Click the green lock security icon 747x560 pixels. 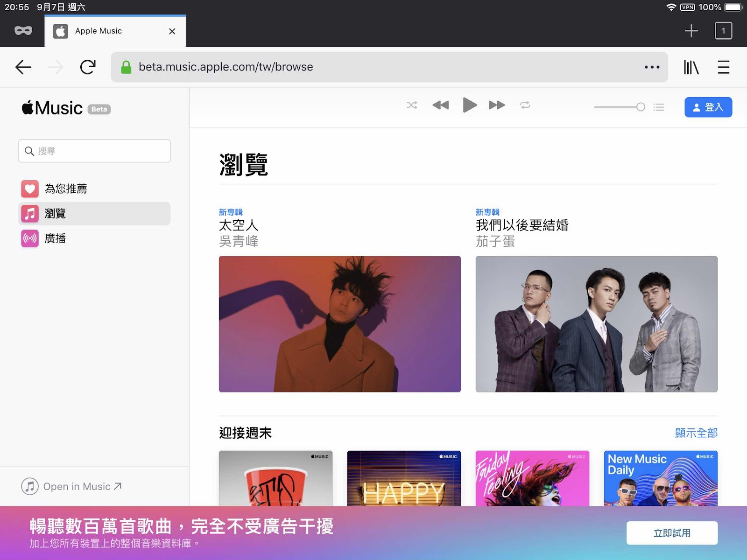tap(126, 67)
